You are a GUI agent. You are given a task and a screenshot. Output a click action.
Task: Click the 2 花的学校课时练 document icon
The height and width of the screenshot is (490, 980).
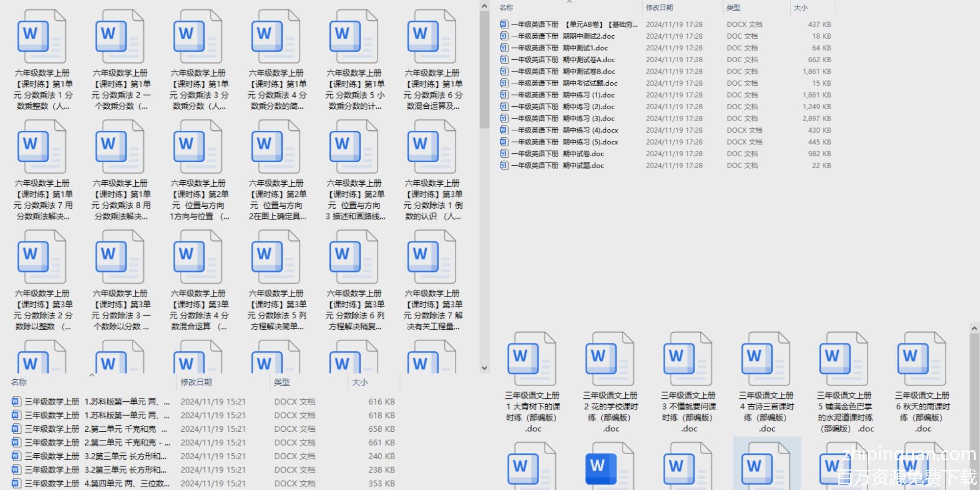610,360
